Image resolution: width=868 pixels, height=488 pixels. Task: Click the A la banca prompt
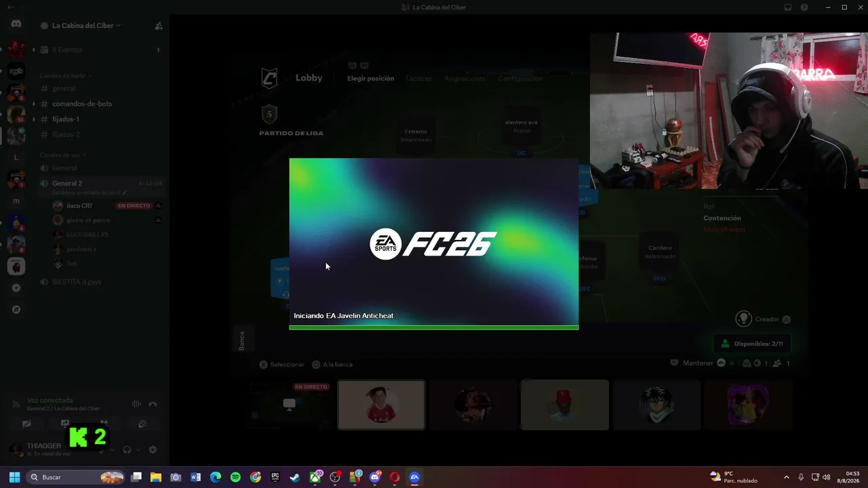(332, 365)
